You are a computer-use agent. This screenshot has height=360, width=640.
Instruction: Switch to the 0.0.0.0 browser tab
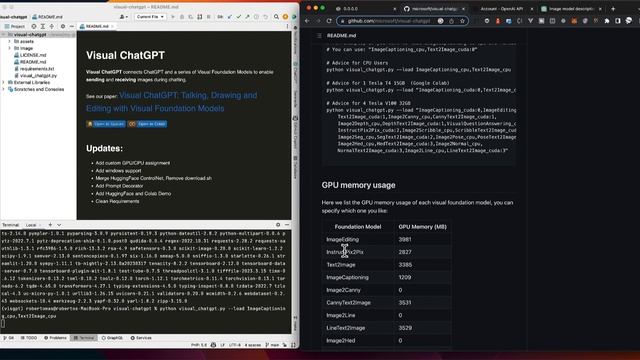click(x=365, y=8)
